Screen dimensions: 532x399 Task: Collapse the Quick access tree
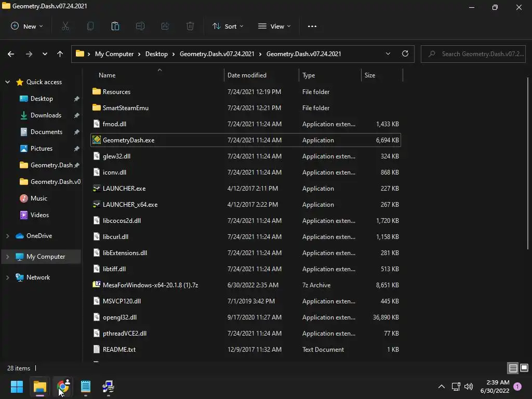click(7, 82)
